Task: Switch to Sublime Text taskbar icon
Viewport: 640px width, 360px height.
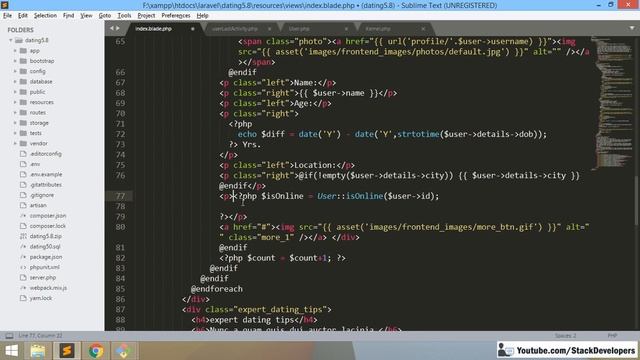Action: [x=67, y=351]
